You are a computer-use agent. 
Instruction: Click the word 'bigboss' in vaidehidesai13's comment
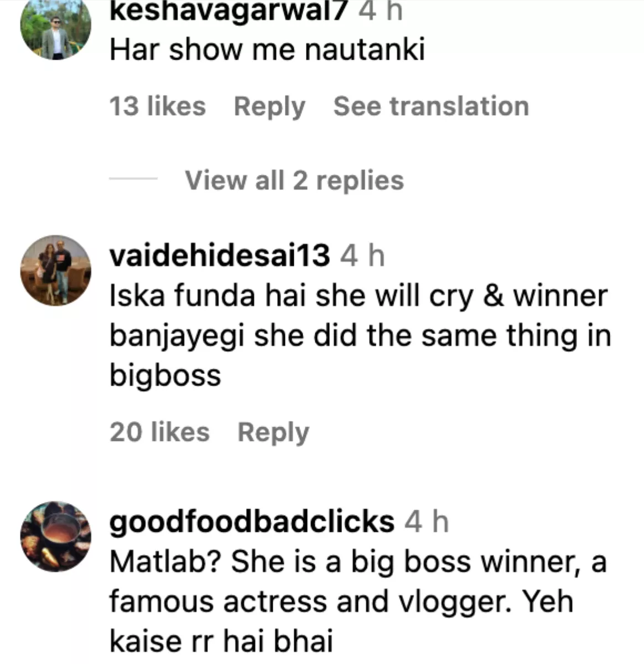tap(165, 376)
